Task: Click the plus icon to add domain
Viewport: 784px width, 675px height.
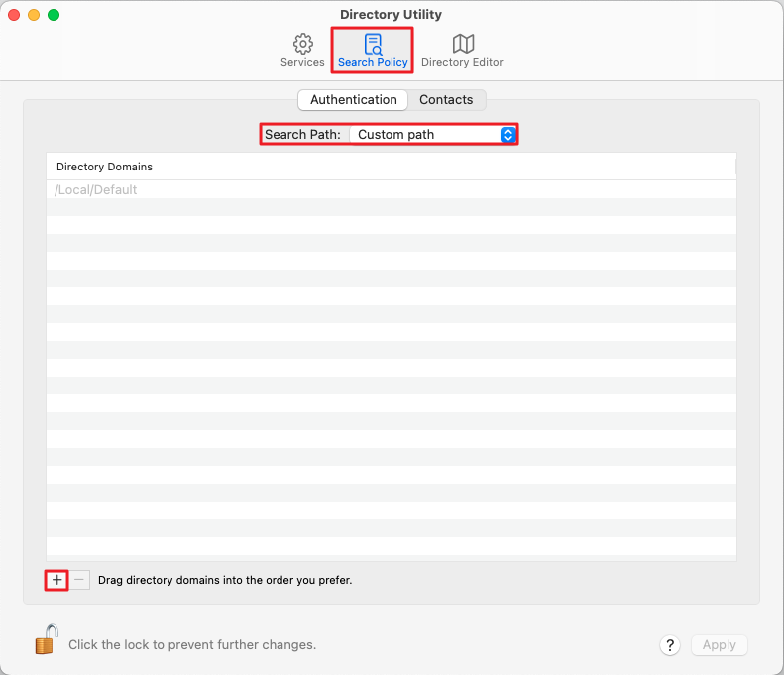Action: point(56,580)
